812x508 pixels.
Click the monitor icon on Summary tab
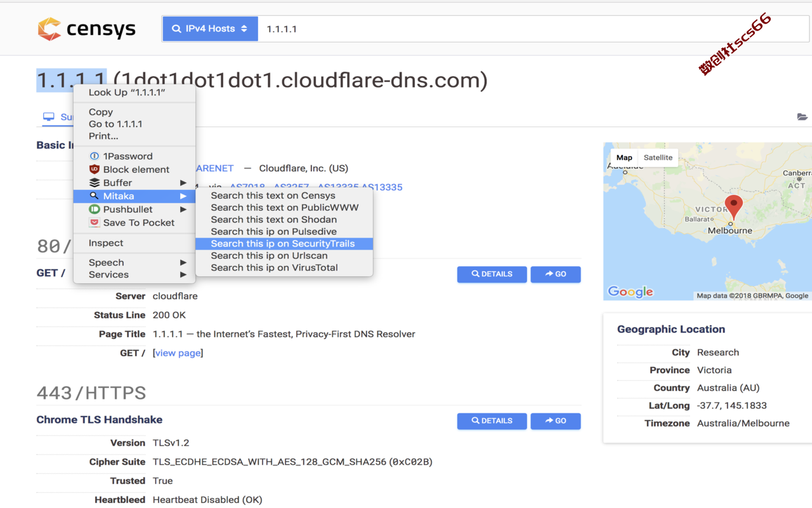click(49, 117)
